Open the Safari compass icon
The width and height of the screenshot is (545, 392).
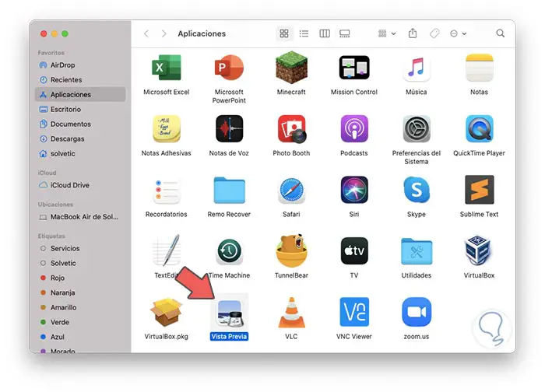[x=291, y=190]
